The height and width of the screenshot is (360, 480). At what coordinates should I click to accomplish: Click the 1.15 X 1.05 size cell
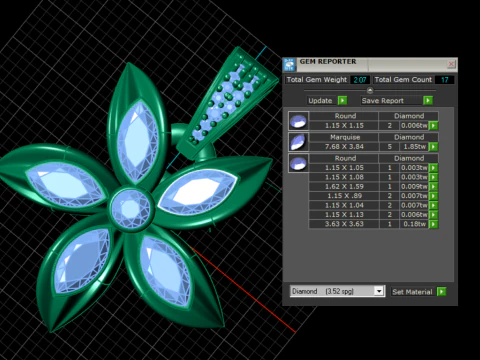(344, 168)
